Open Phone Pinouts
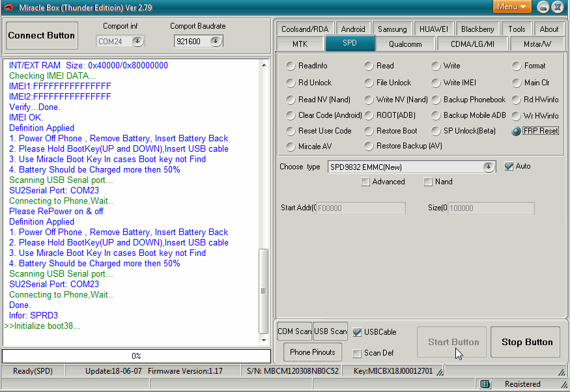Viewport: 570px width, 392px height. (312, 352)
